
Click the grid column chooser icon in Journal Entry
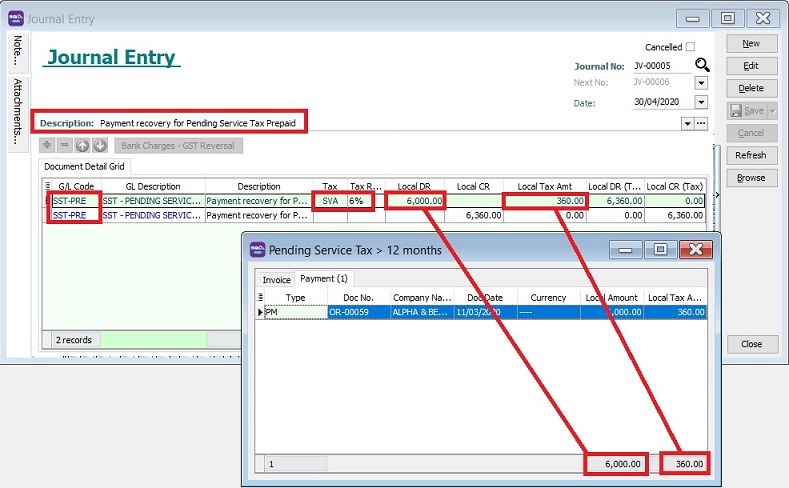pyautogui.click(x=47, y=186)
